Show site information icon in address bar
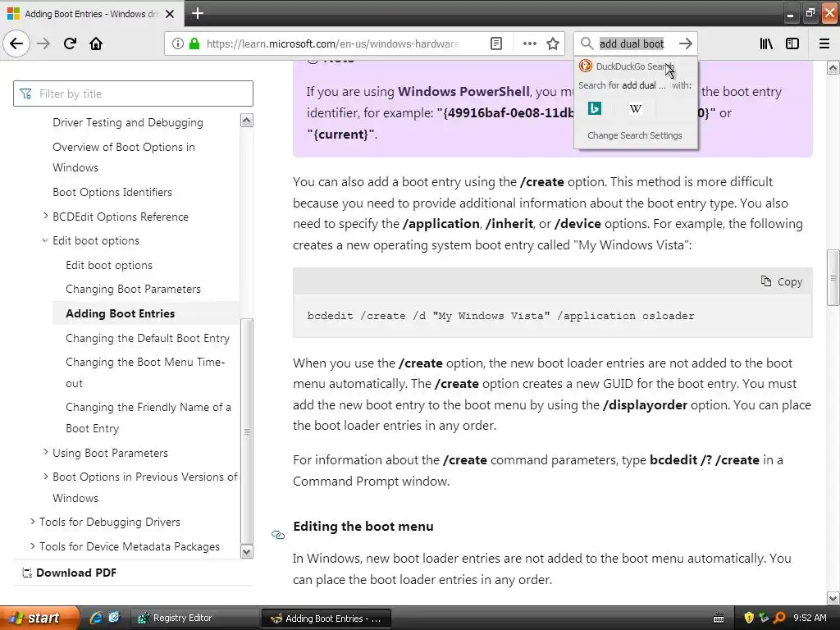 pos(178,43)
